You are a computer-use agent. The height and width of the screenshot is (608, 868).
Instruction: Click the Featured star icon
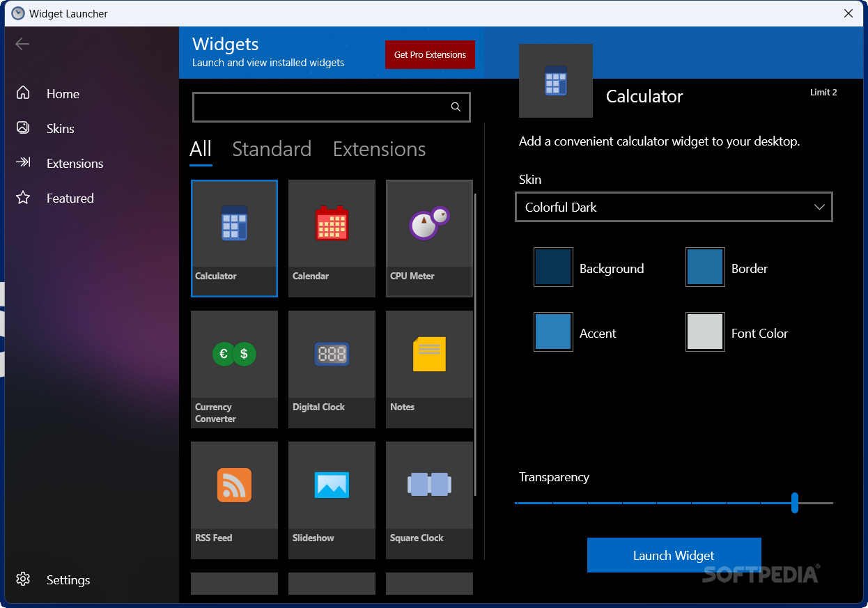pyautogui.click(x=23, y=198)
